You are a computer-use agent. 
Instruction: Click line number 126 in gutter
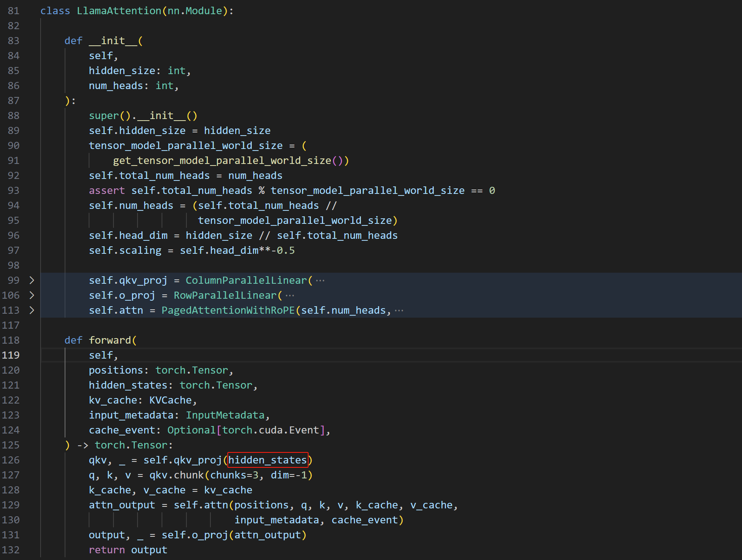[x=11, y=460]
